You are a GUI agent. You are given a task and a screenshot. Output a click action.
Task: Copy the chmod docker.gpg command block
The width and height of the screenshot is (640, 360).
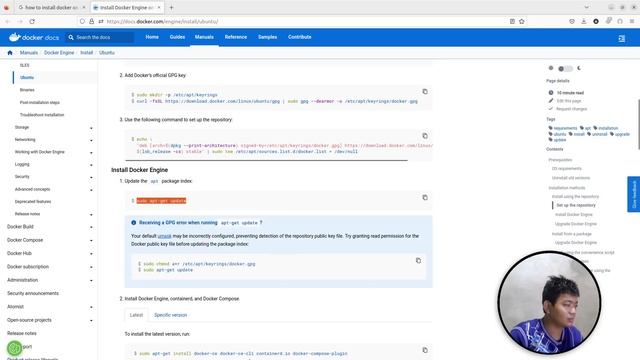point(418,260)
